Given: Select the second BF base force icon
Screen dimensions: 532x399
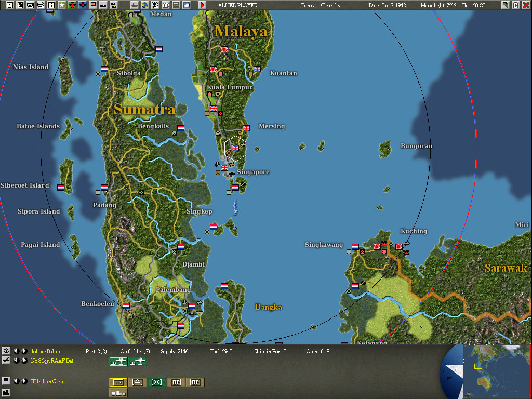Looking at the screenshot, I should (195, 382).
